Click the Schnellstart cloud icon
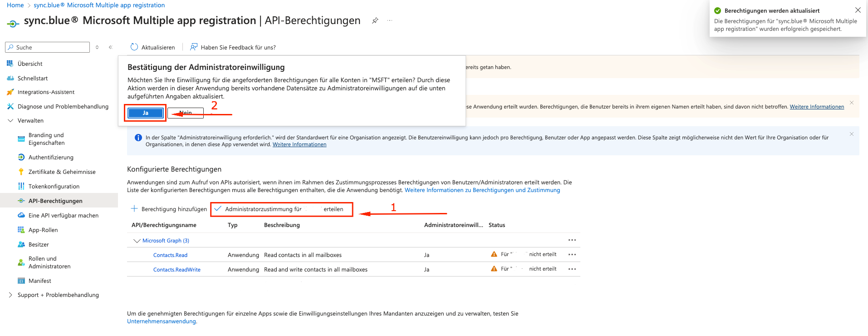 10,79
